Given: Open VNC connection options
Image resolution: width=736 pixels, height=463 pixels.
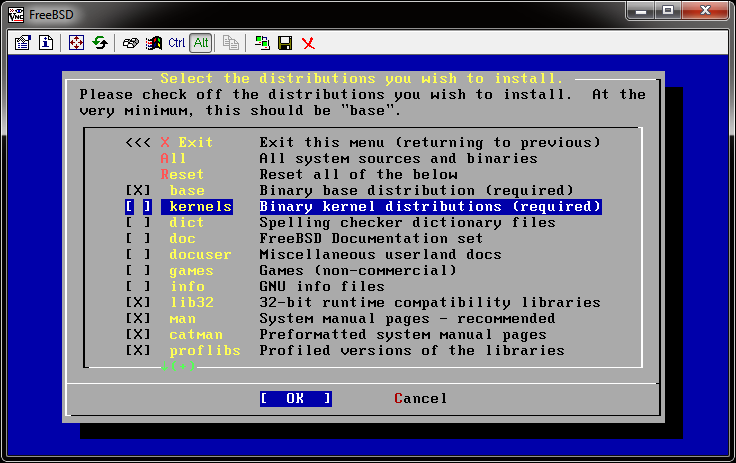Looking at the screenshot, I should [22, 43].
